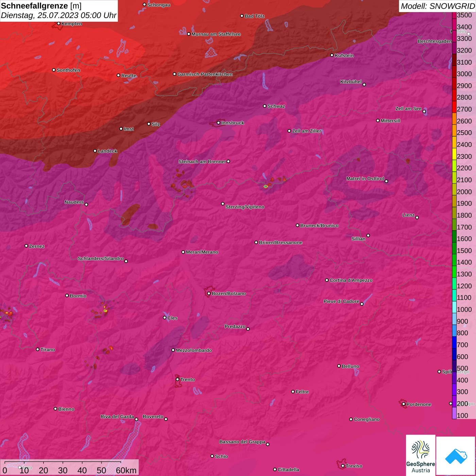Click the Garmisch-Partenkirchen marker dot
The width and height of the screenshot is (476, 476).
point(175,74)
